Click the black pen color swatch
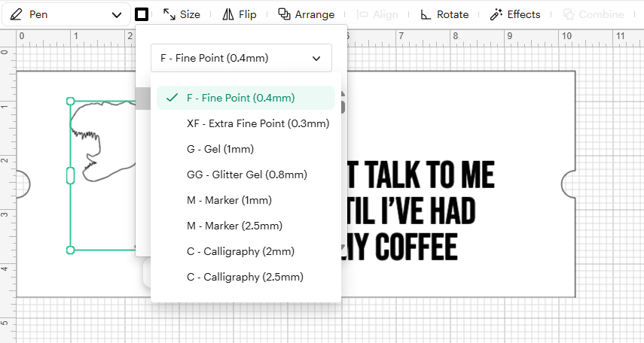This screenshot has height=343, width=644. pos(142,15)
